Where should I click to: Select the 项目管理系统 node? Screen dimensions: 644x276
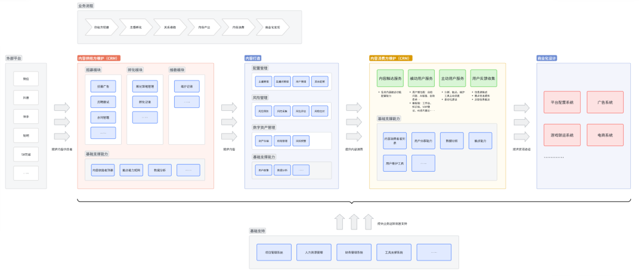click(x=274, y=252)
